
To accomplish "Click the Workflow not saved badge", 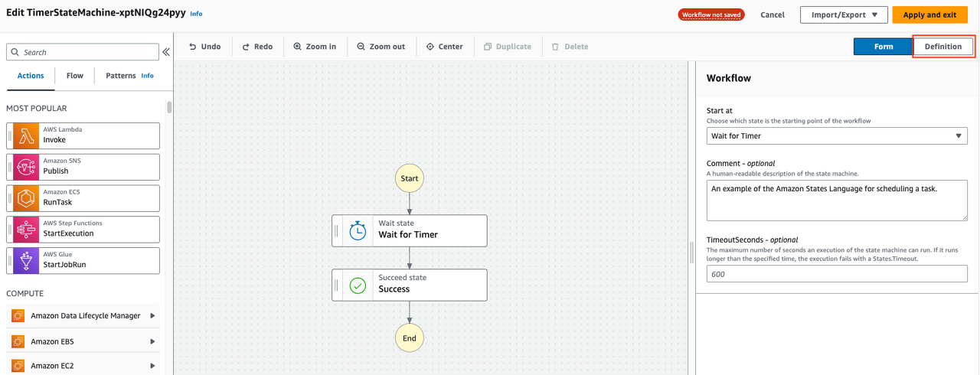I will pyautogui.click(x=711, y=15).
